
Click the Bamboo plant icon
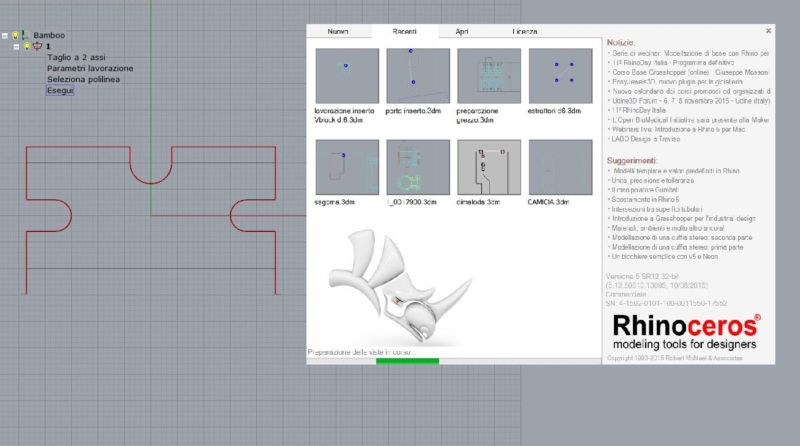25,35
